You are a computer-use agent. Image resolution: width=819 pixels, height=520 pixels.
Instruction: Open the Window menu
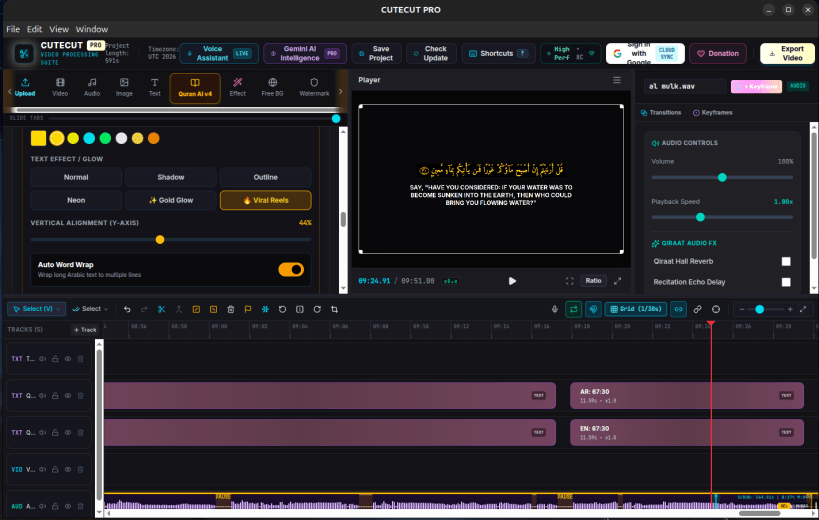[x=92, y=29]
